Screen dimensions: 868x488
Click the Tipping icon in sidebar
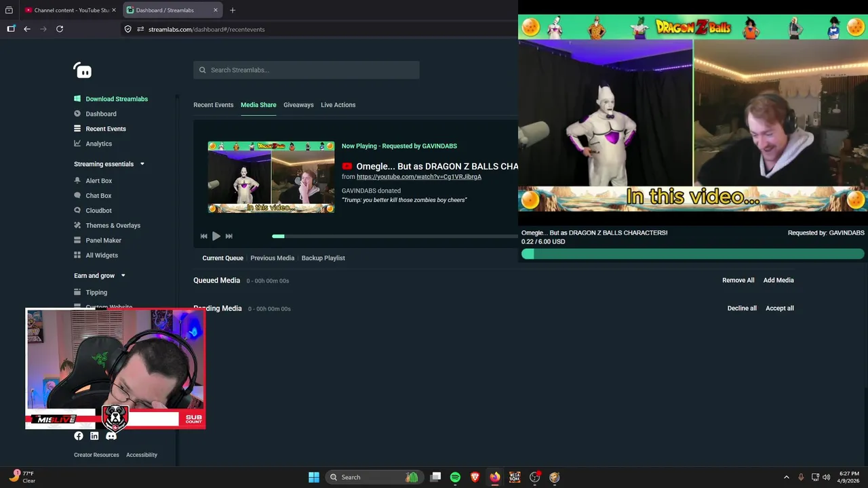click(77, 293)
